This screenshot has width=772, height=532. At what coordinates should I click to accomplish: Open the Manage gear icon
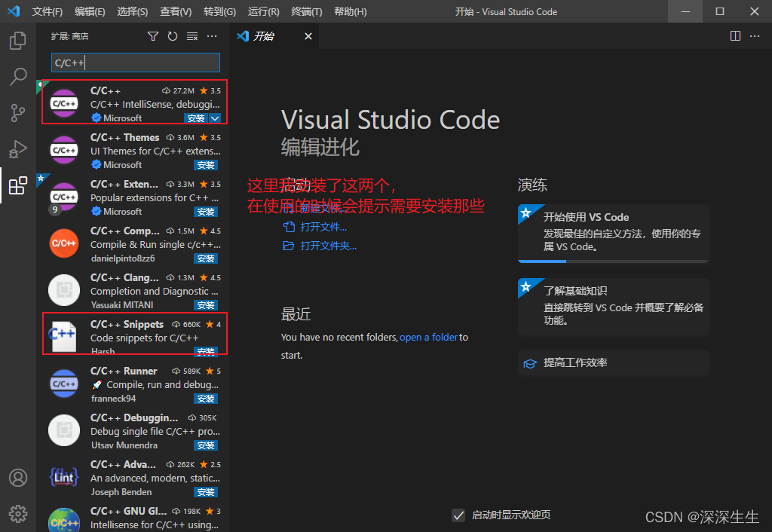[18, 514]
